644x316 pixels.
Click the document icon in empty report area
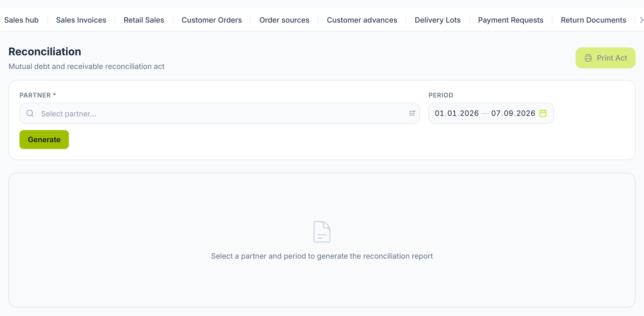pos(322,232)
